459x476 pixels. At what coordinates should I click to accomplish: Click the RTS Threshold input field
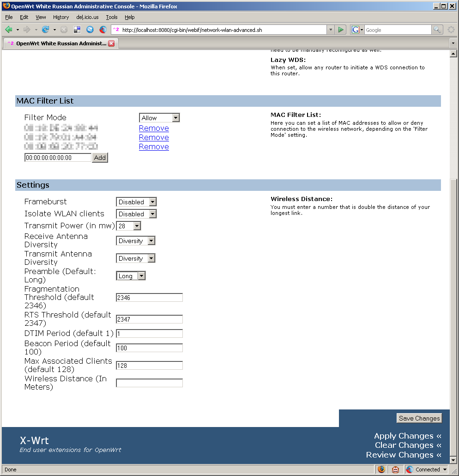coord(149,319)
